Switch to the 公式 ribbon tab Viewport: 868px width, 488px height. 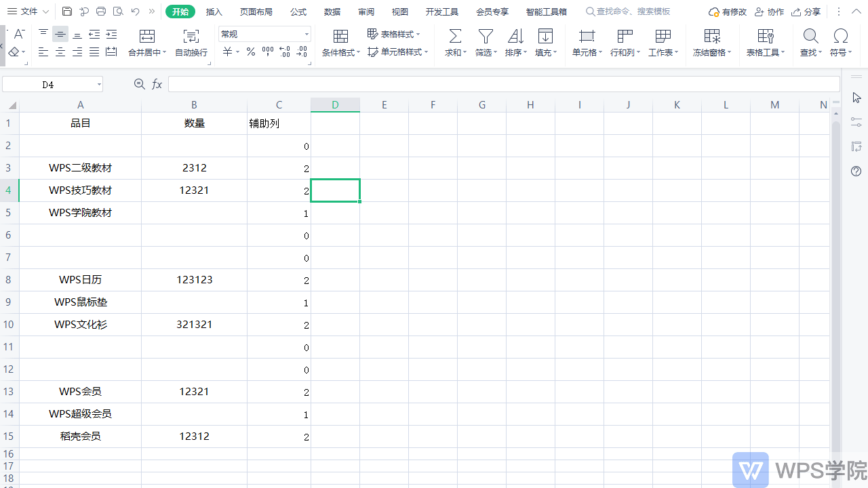(298, 12)
